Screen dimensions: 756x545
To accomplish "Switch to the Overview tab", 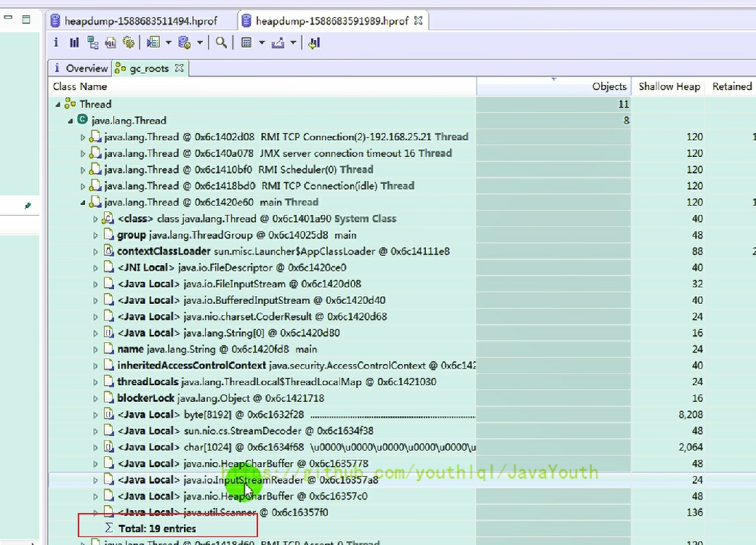I will [x=86, y=68].
